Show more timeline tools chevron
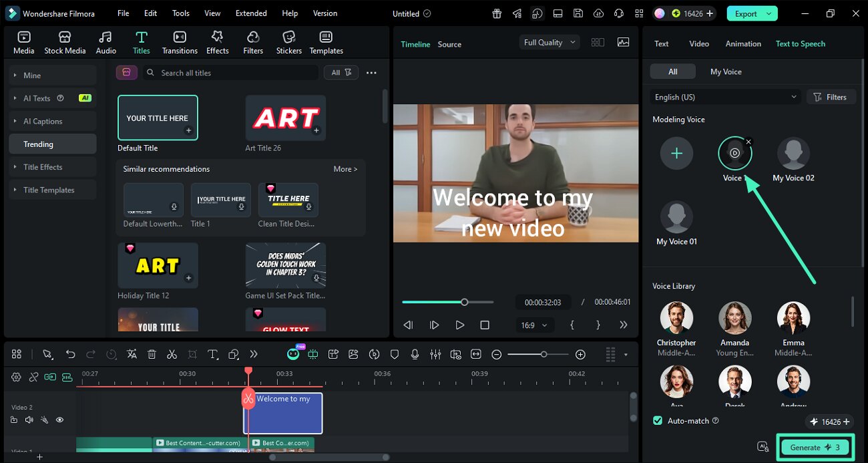Viewport: 868px width, 463px height. [x=254, y=354]
